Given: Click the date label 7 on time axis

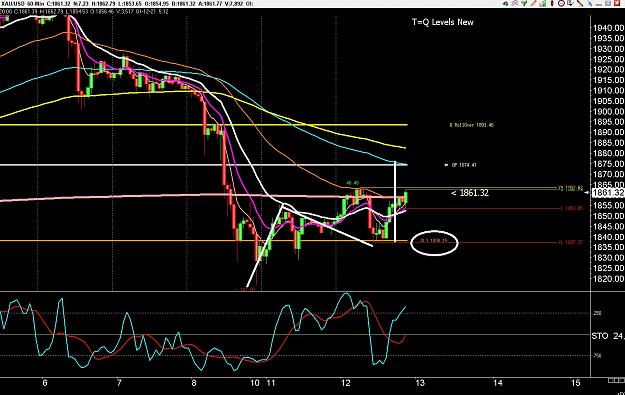Looking at the screenshot, I should pos(119,383).
